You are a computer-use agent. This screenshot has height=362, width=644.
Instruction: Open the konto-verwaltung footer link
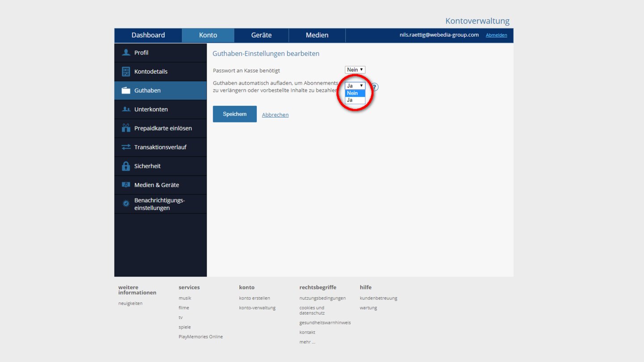[x=257, y=308]
